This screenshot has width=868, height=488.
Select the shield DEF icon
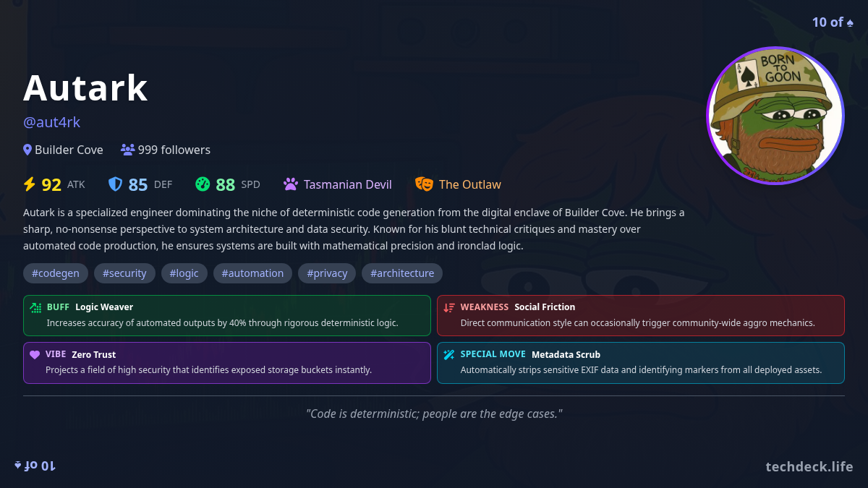point(116,184)
